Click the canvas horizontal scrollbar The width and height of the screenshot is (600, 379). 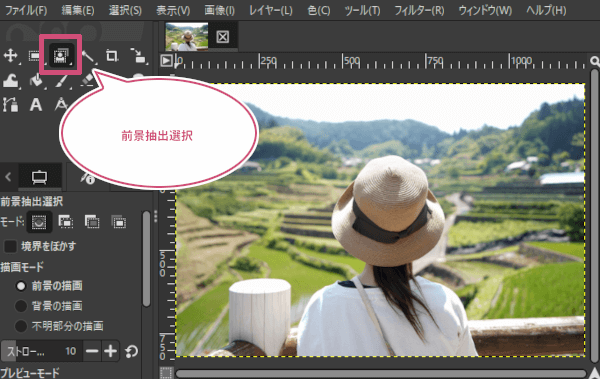pyautogui.click(x=380, y=373)
